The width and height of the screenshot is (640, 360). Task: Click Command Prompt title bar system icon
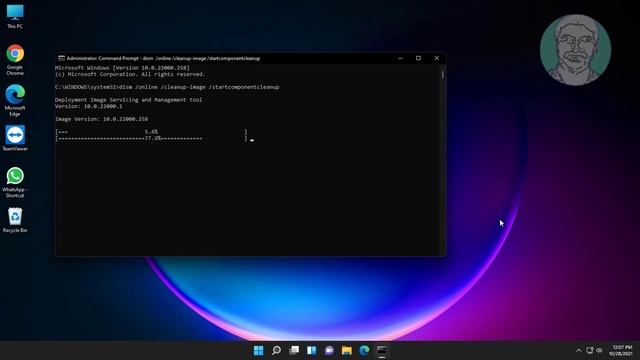61,58
